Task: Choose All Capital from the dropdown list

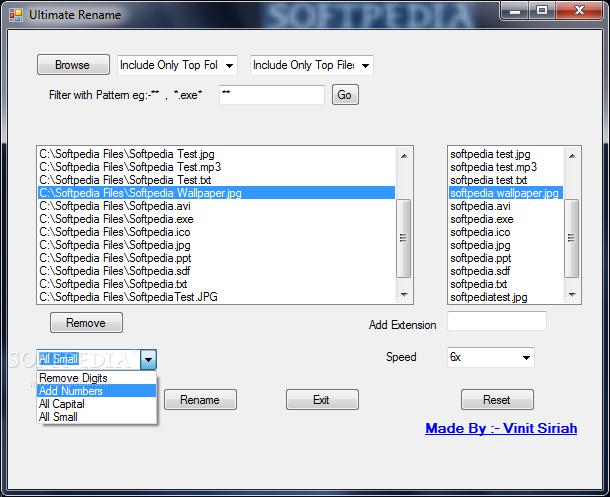Action: [x=96, y=404]
